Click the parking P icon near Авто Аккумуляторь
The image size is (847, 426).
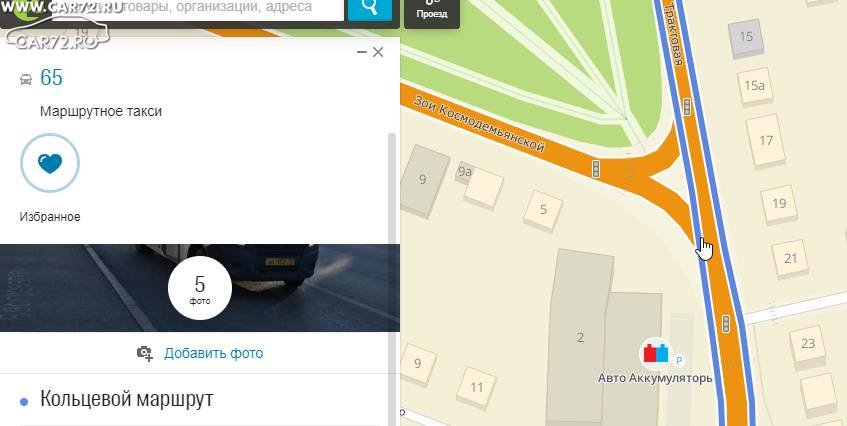680,360
